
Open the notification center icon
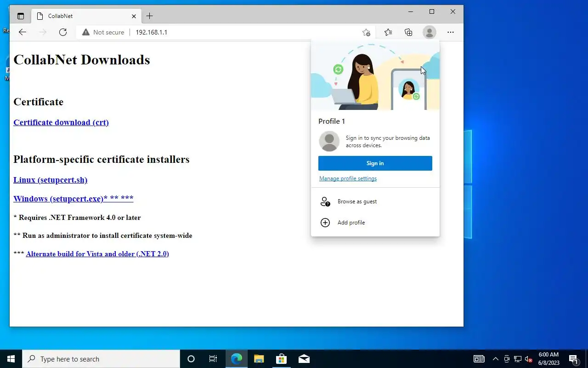[x=573, y=359]
